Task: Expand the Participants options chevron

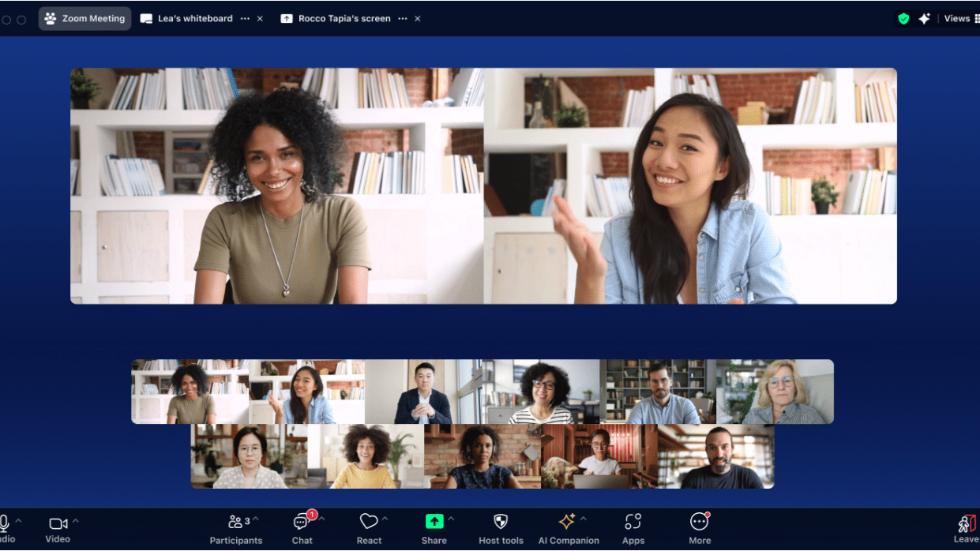Action: coord(256,519)
